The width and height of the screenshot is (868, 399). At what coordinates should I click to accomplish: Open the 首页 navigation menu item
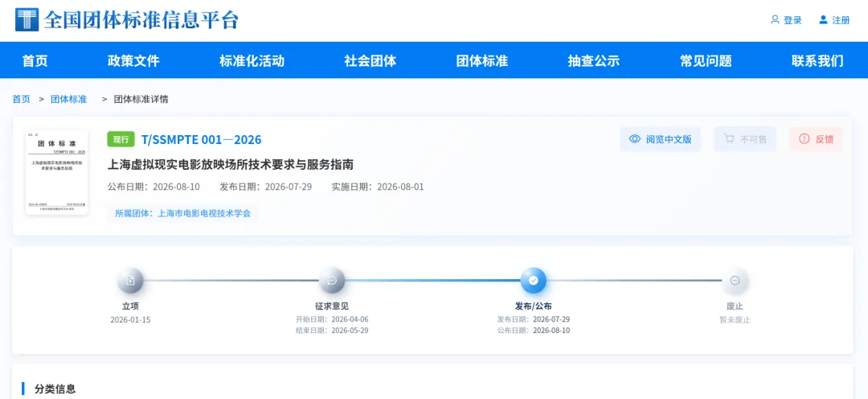point(35,61)
